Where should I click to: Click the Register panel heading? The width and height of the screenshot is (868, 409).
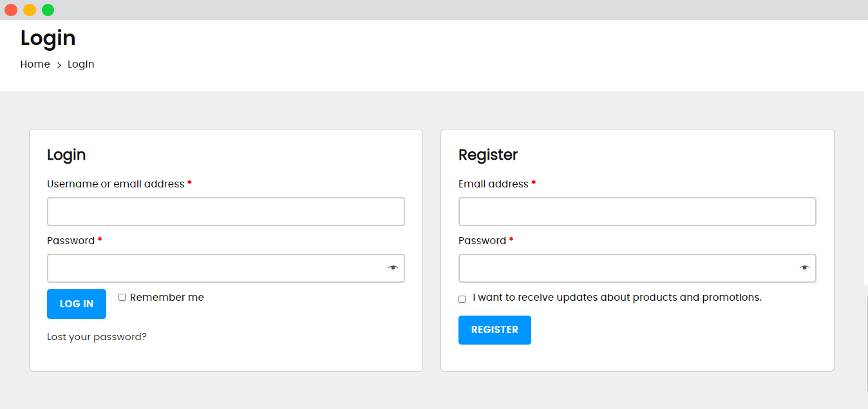(x=488, y=155)
